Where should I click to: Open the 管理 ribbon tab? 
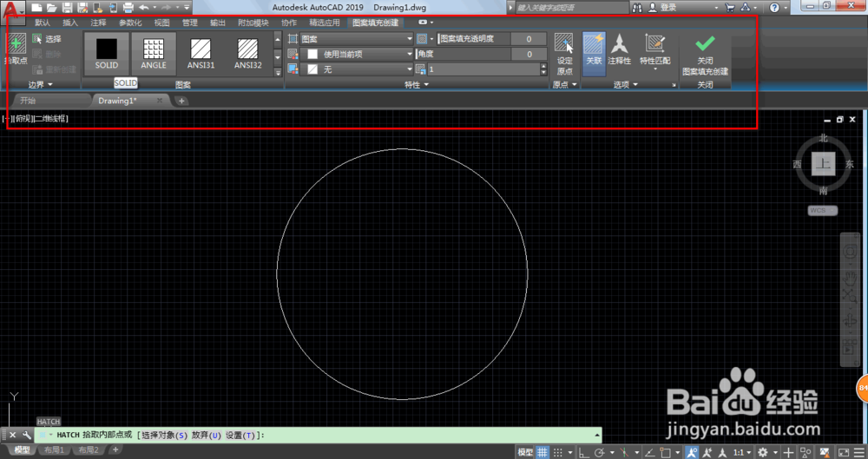[x=189, y=23]
